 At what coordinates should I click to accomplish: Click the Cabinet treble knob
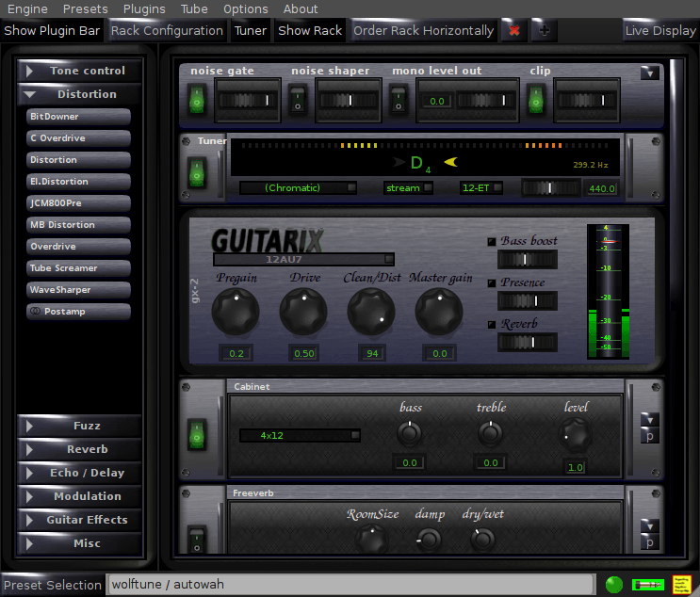pos(490,434)
